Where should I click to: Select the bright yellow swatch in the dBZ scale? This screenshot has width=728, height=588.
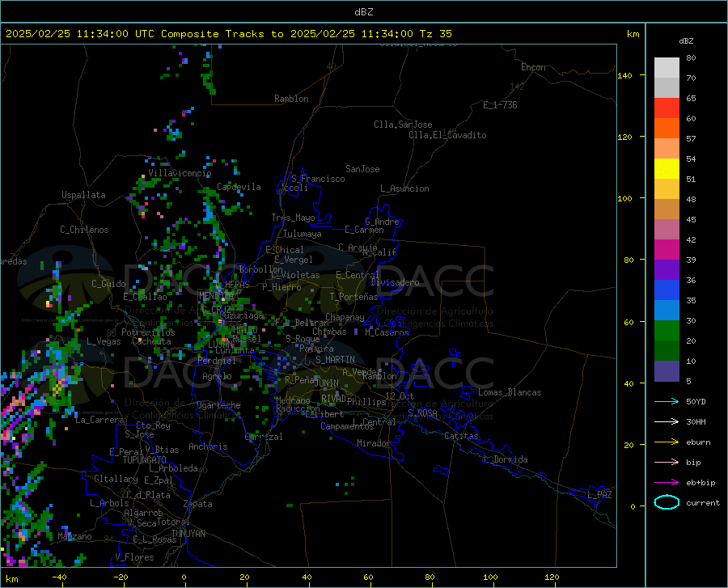pos(667,169)
